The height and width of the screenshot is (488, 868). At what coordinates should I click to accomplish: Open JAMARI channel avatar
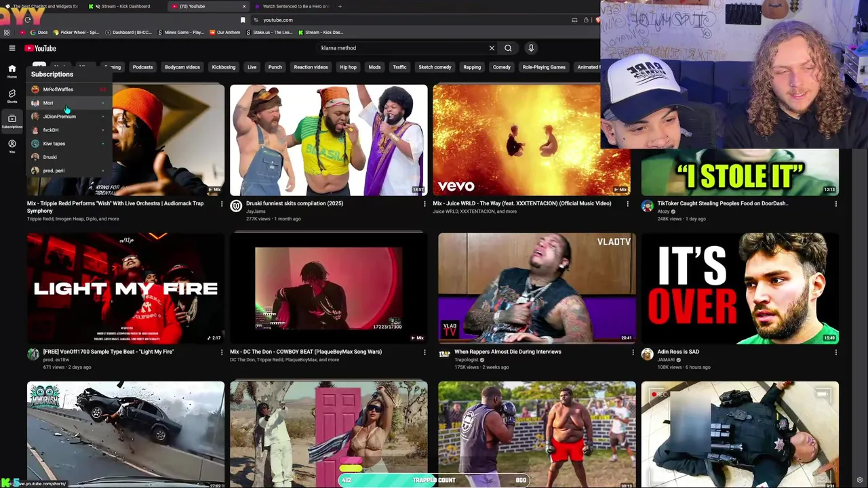pyautogui.click(x=648, y=354)
